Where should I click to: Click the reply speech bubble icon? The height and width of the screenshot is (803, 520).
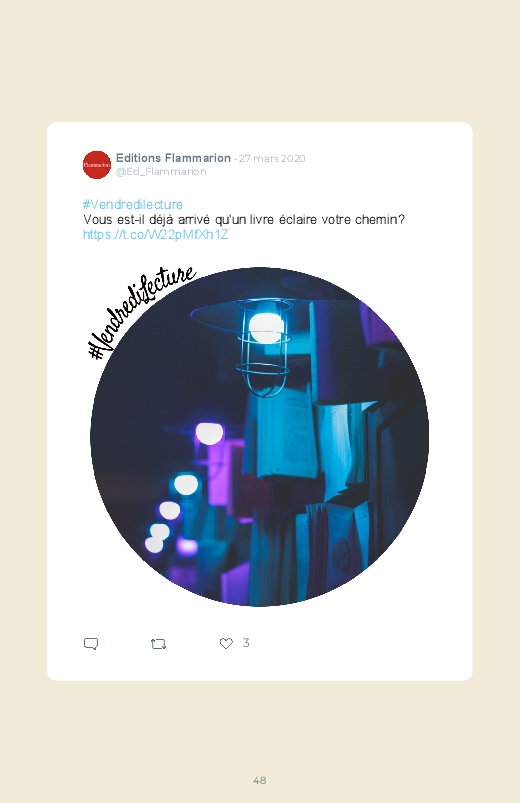click(91, 644)
